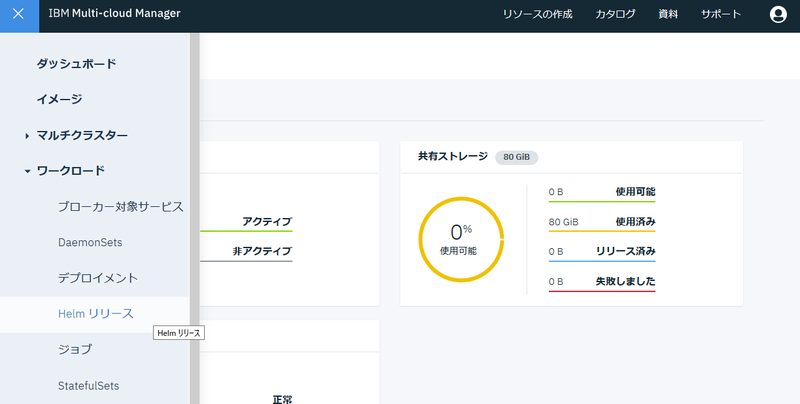Collapse the ワークロード section arrow
The width and height of the screenshot is (800, 404).
(x=27, y=171)
